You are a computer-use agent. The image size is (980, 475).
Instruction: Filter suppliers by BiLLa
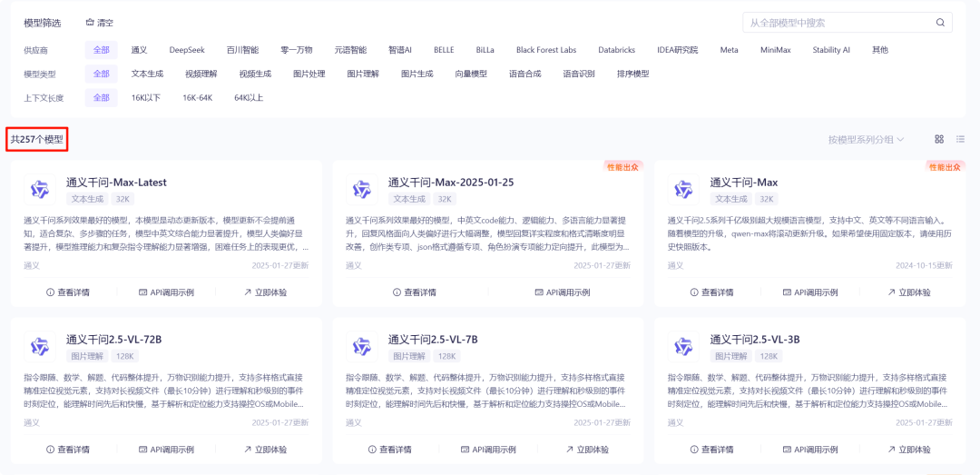coord(485,49)
